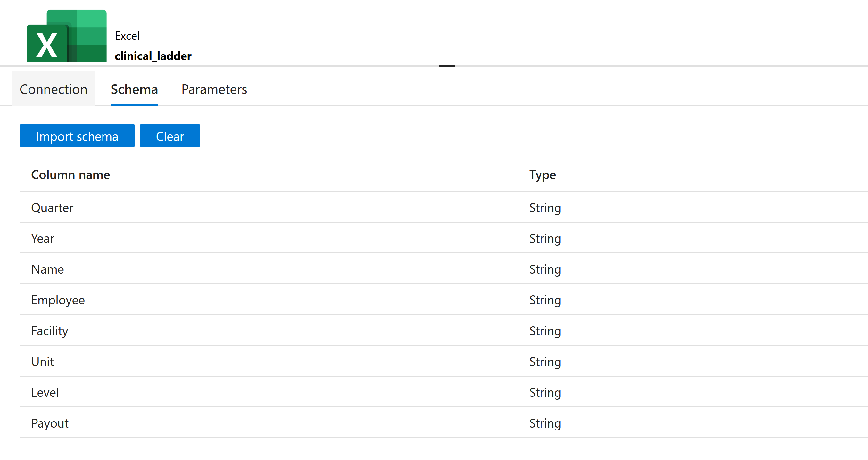Select the Unit column row
This screenshot has width=868, height=460.
pyautogui.click(x=443, y=361)
